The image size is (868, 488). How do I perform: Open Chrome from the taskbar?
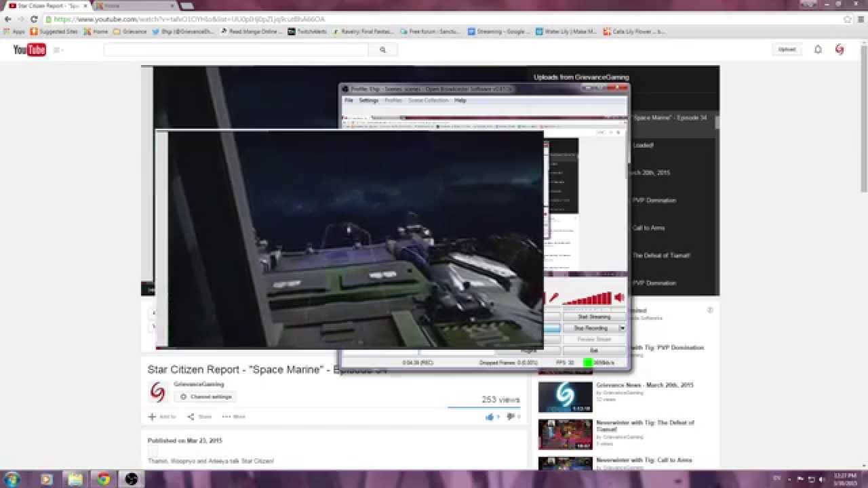(103, 479)
